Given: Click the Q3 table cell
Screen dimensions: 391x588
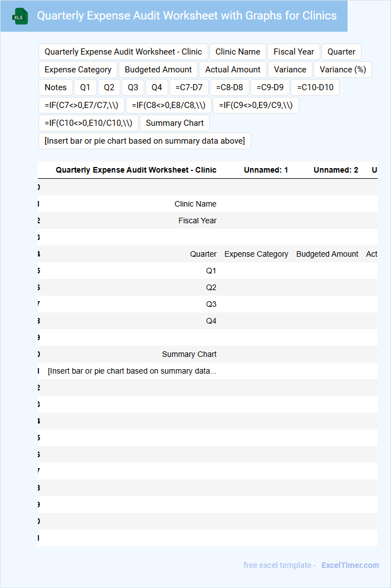Looking at the screenshot, I should [211, 304].
